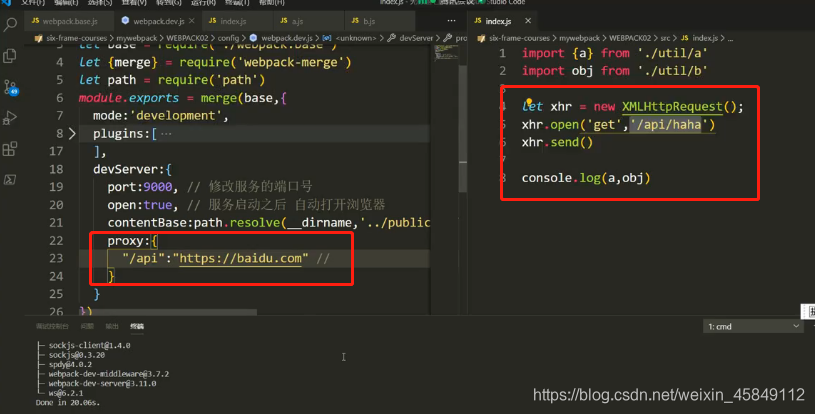Click line number 19 in the gutter

point(56,187)
